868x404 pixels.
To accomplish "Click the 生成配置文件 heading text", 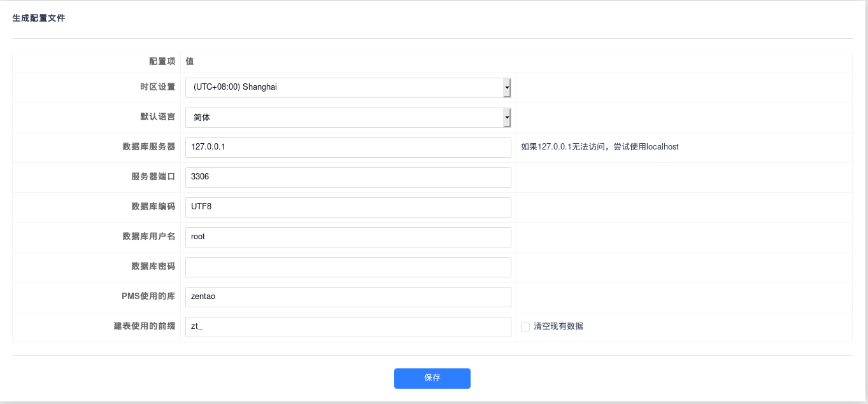I will tap(39, 18).
